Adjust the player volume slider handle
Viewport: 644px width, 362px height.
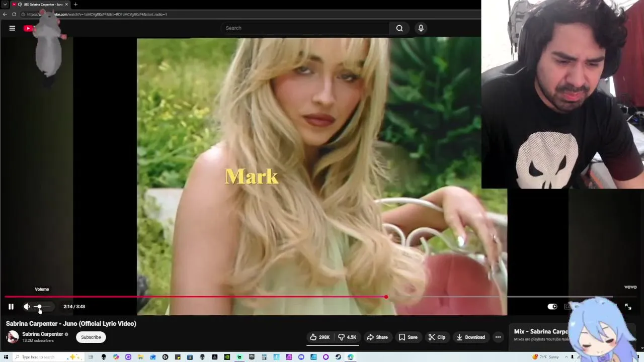tap(39, 306)
